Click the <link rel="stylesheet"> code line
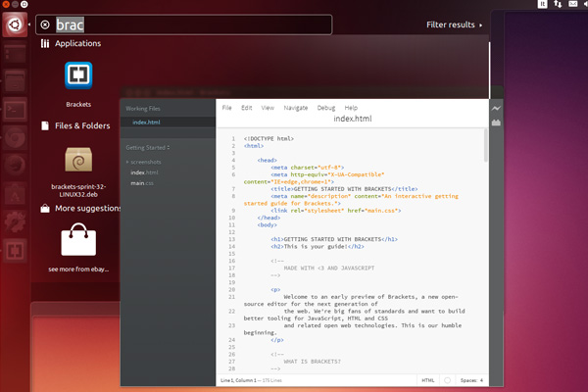The image size is (588, 392). tap(335, 211)
